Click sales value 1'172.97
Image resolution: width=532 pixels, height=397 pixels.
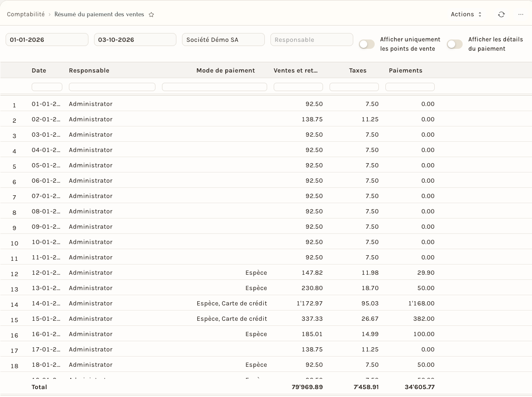[x=310, y=303]
